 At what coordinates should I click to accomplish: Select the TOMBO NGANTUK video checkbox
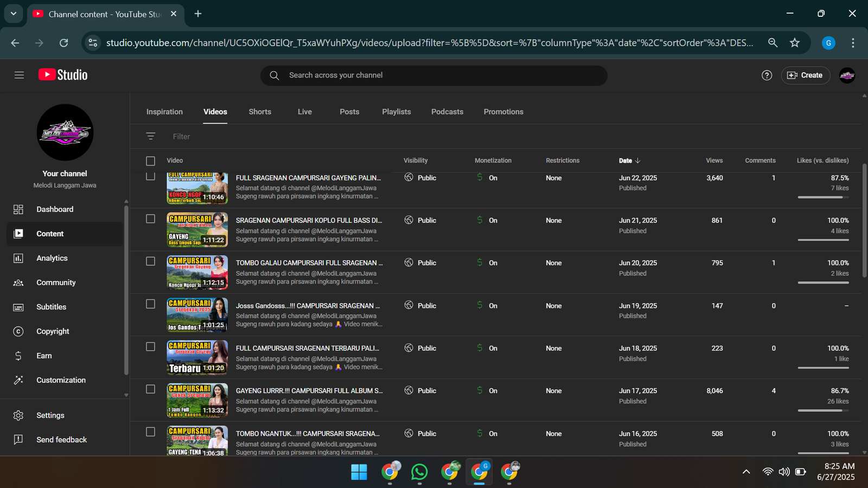click(x=150, y=432)
